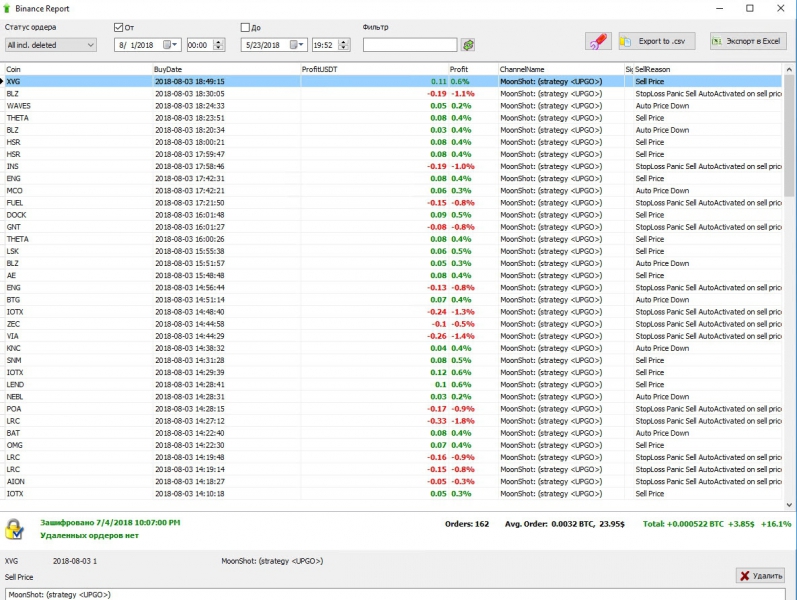Click the Удаленных ордеров нет status text

coord(89,535)
